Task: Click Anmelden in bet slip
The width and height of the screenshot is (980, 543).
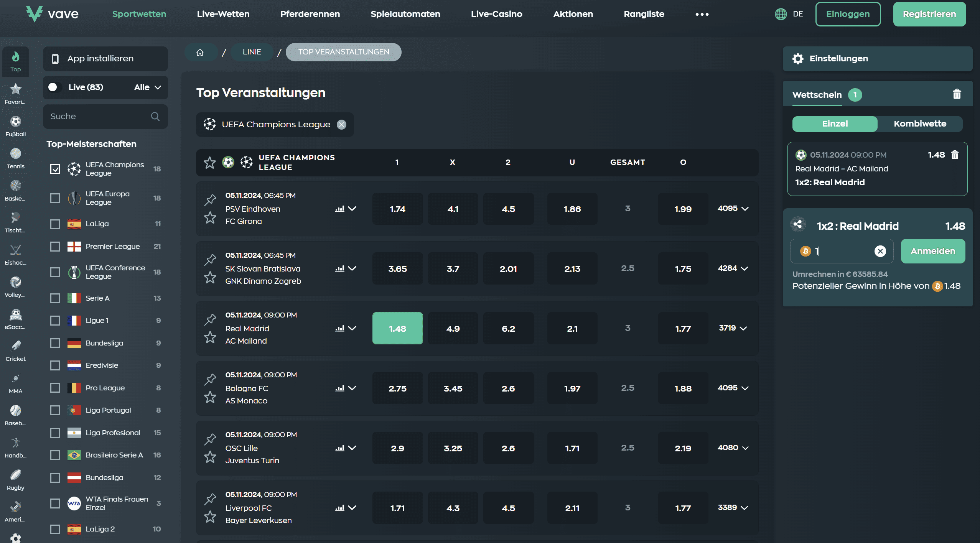Action: click(x=933, y=251)
